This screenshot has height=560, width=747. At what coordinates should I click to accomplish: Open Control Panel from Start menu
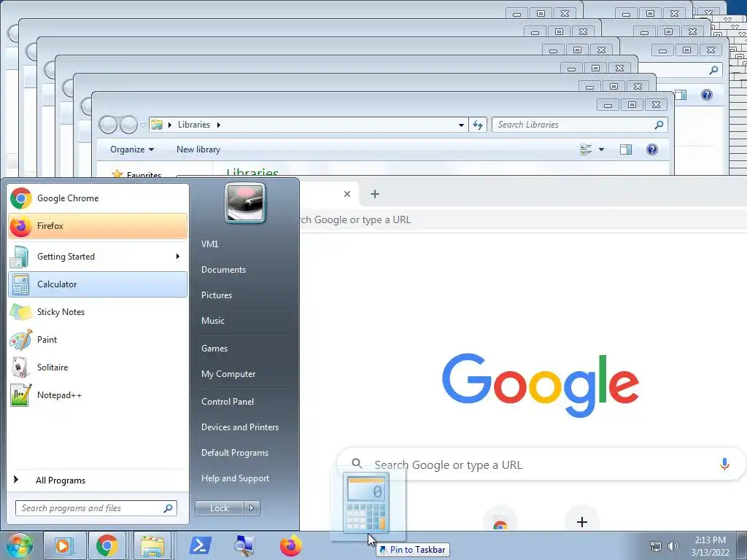pyautogui.click(x=228, y=402)
